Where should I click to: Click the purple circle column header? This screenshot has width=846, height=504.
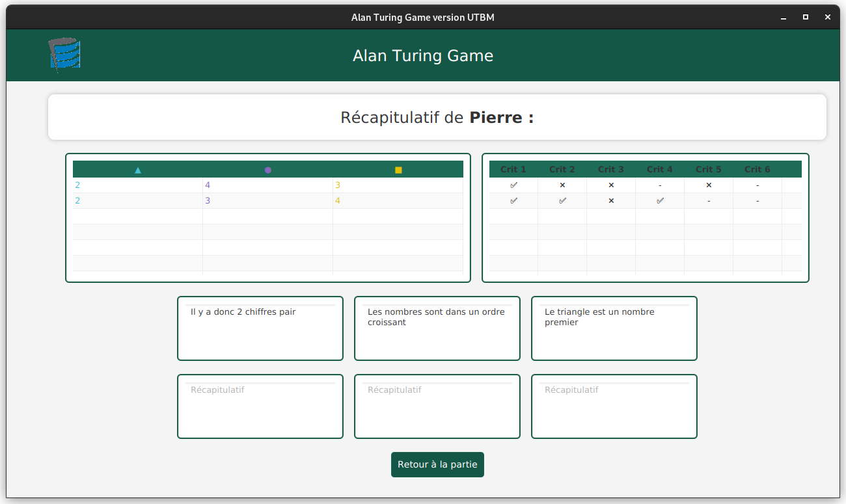coord(268,170)
